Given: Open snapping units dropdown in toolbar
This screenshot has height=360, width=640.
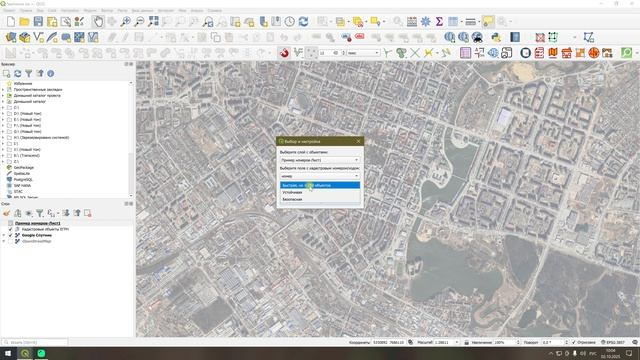Looking at the screenshot, I should [x=363, y=53].
